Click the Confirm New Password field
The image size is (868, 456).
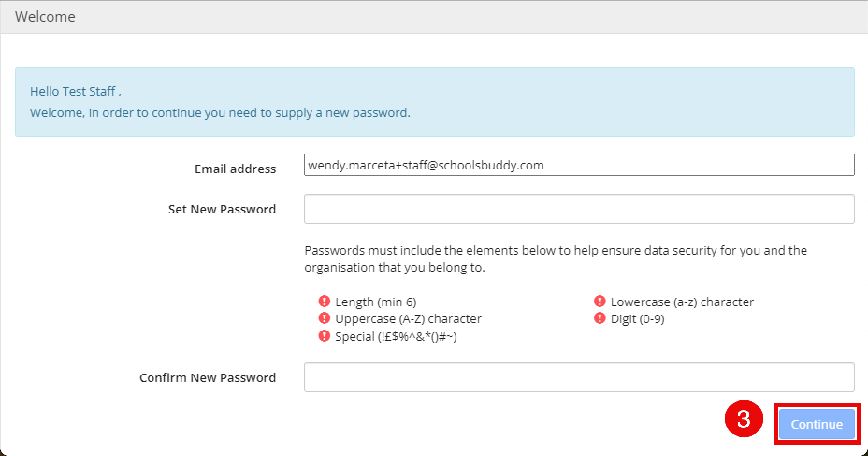tap(579, 377)
